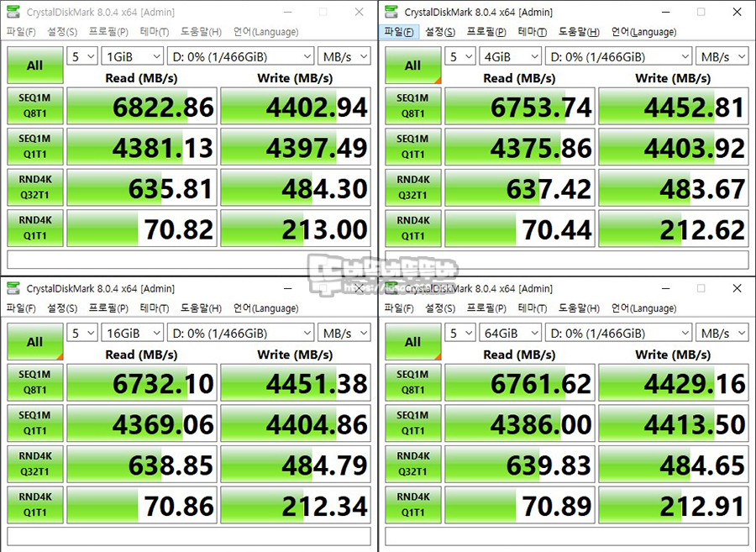Image resolution: width=756 pixels, height=552 pixels.
Task: Open 프로필(P) menu in 4GiB window
Action: [486, 32]
